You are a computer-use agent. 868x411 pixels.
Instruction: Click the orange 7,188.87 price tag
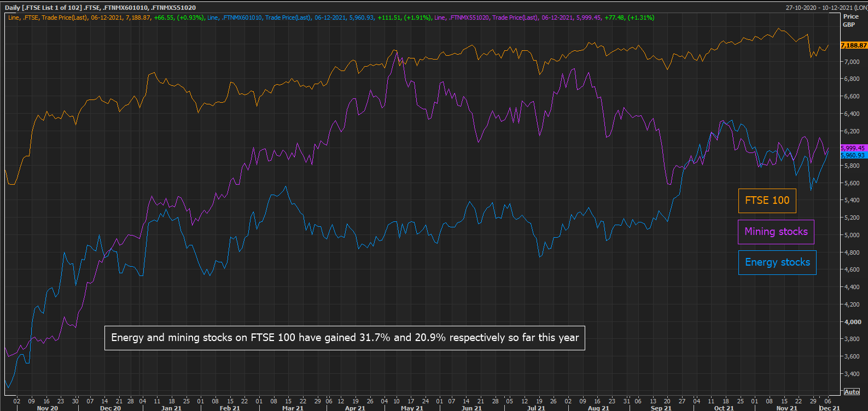pyautogui.click(x=853, y=45)
